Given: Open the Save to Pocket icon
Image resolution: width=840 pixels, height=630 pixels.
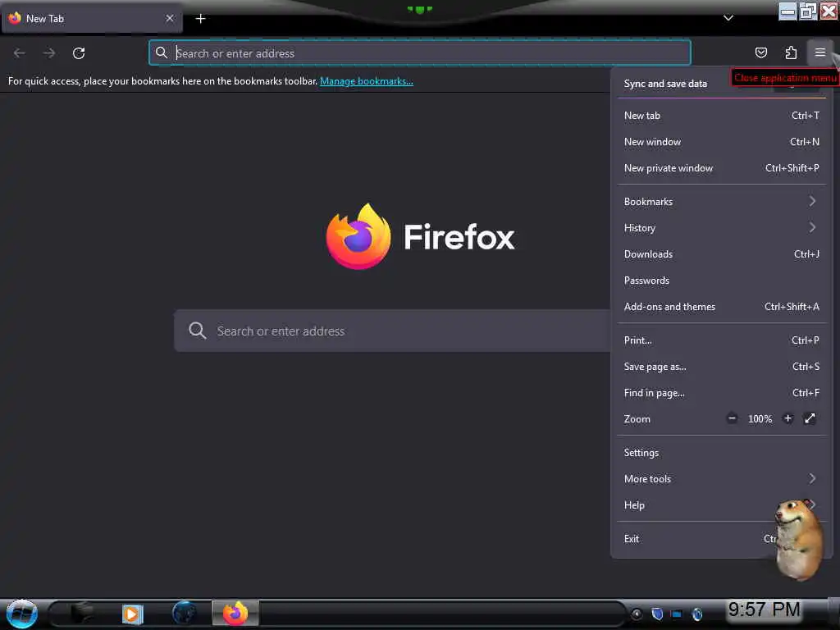Looking at the screenshot, I should pos(760,52).
